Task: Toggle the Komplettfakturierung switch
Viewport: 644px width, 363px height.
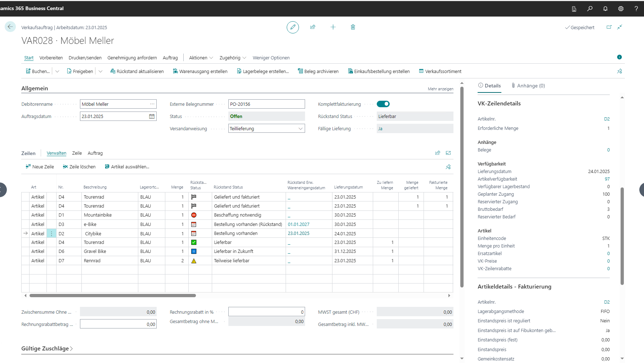Action: click(x=383, y=104)
